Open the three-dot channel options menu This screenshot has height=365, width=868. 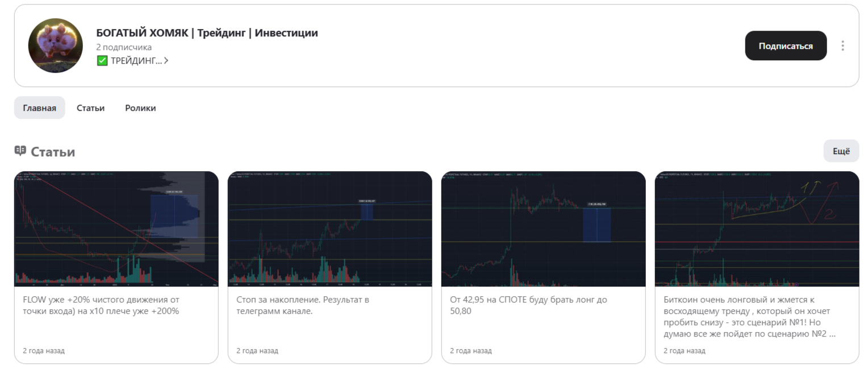click(x=842, y=45)
